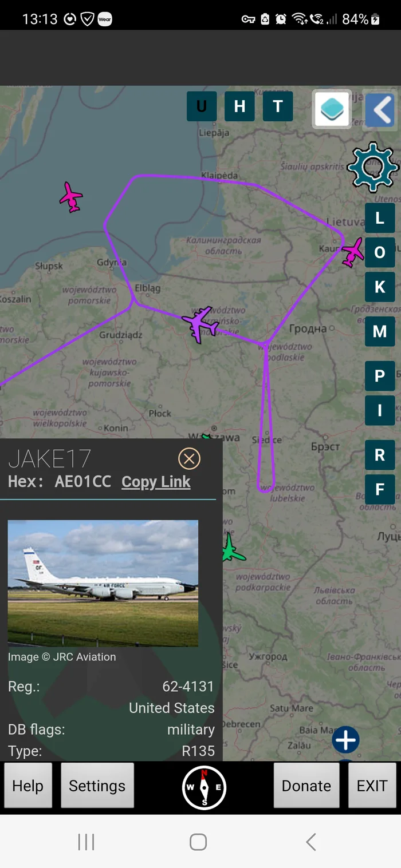Open the teal gear settings icon

pos(372,167)
